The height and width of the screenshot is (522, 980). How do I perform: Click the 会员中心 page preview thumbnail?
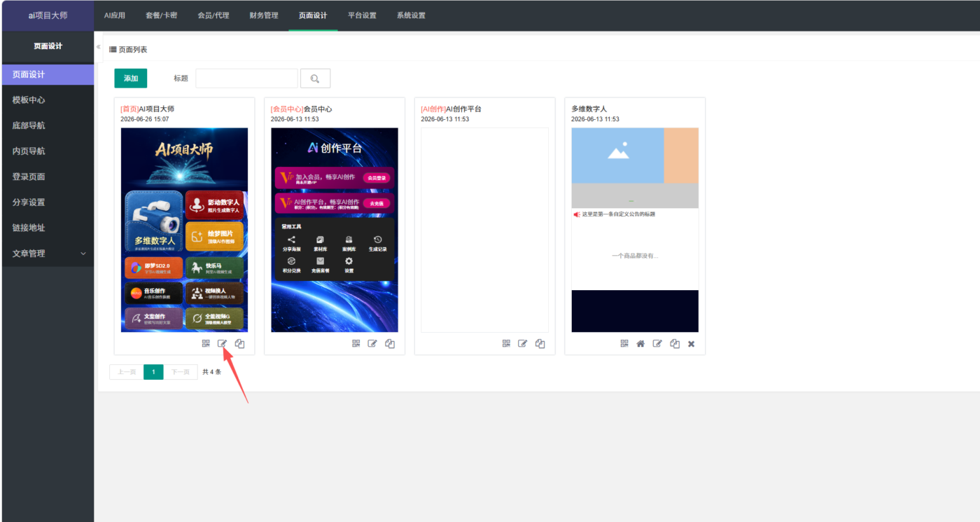(335, 230)
